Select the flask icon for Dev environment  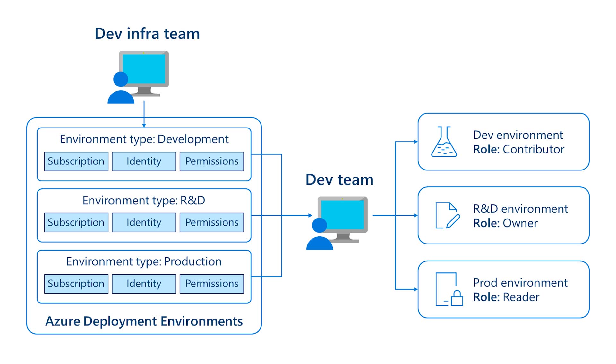[x=444, y=142]
